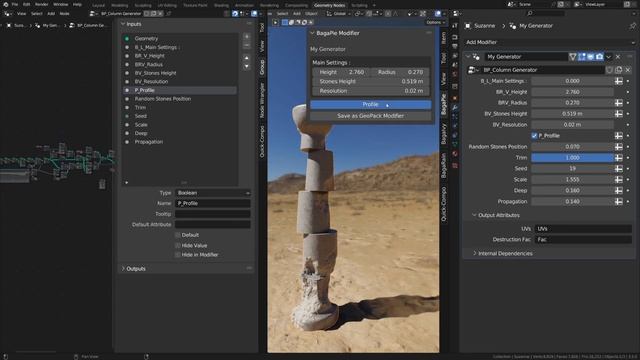Collapse the Inputs panel
640x360 pixels.
(123, 24)
